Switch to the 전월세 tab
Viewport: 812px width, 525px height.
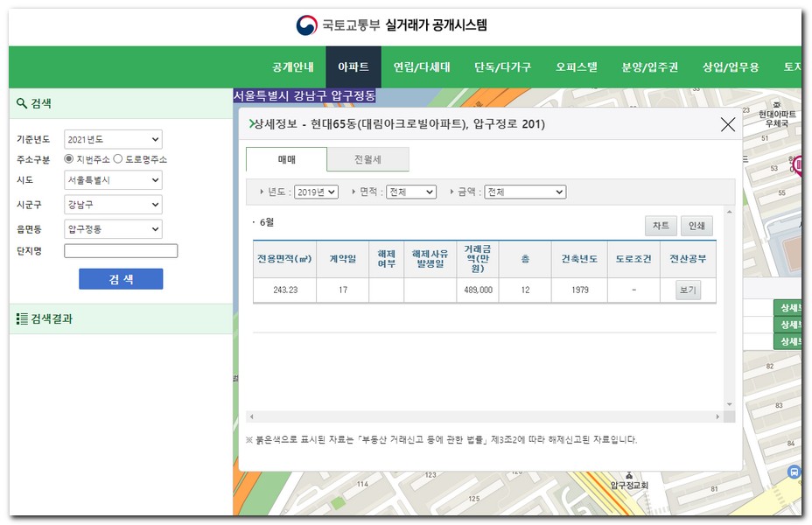pos(367,159)
